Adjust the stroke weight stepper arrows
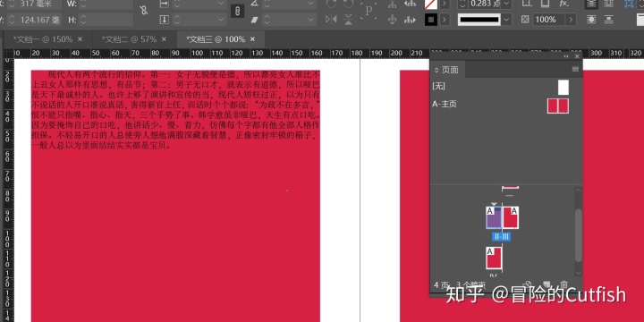The image size is (644, 322). [x=462, y=4]
